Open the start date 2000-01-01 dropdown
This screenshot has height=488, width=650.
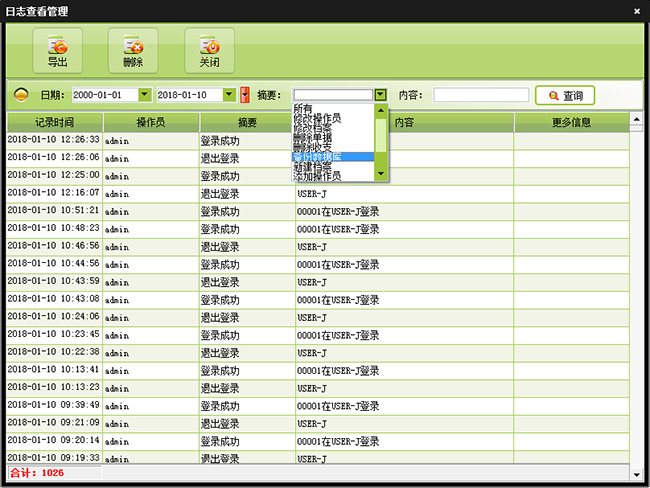pos(145,95)
